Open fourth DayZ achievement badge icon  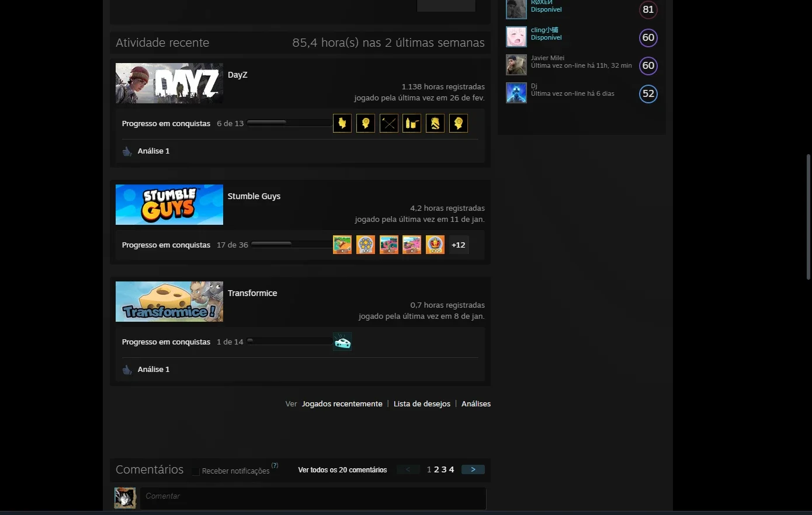click(412, 123)
